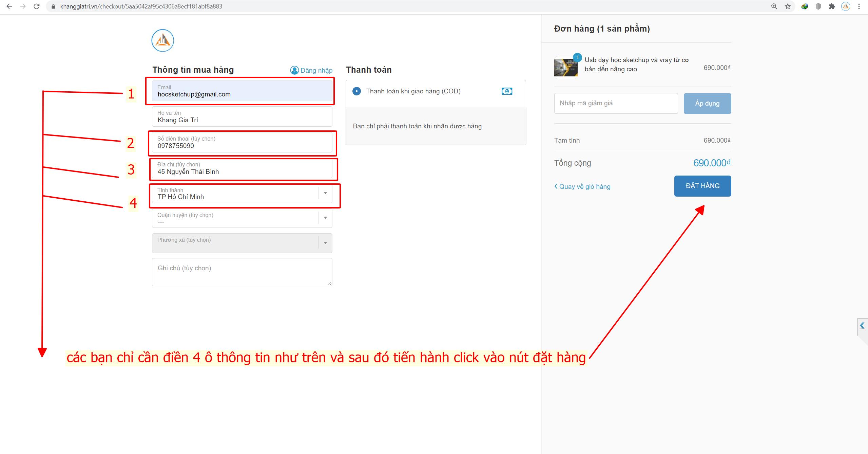
Task: Open the Quận huyện dropdown
Action: pos(325,218)
